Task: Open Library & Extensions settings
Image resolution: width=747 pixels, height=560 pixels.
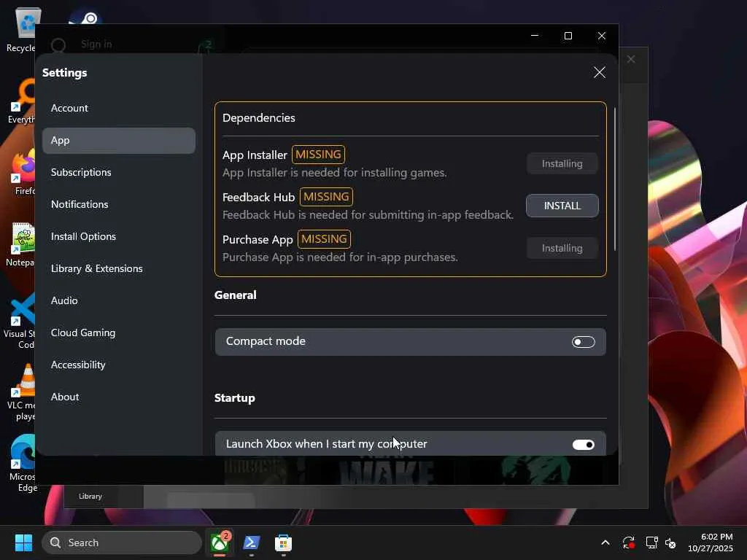Action: (x=119, y=268)
